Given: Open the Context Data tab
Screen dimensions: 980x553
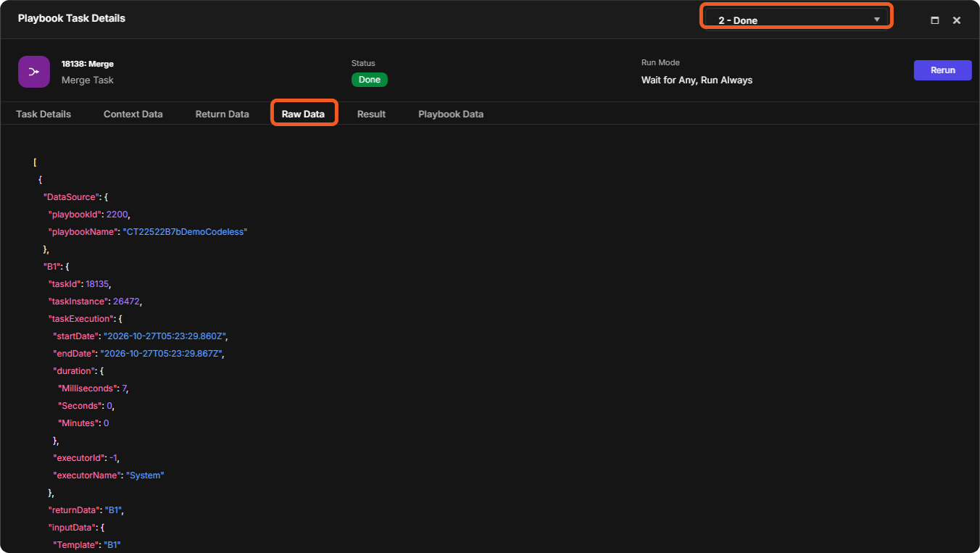Looking at the screenshot, I should tap(133, 114).
